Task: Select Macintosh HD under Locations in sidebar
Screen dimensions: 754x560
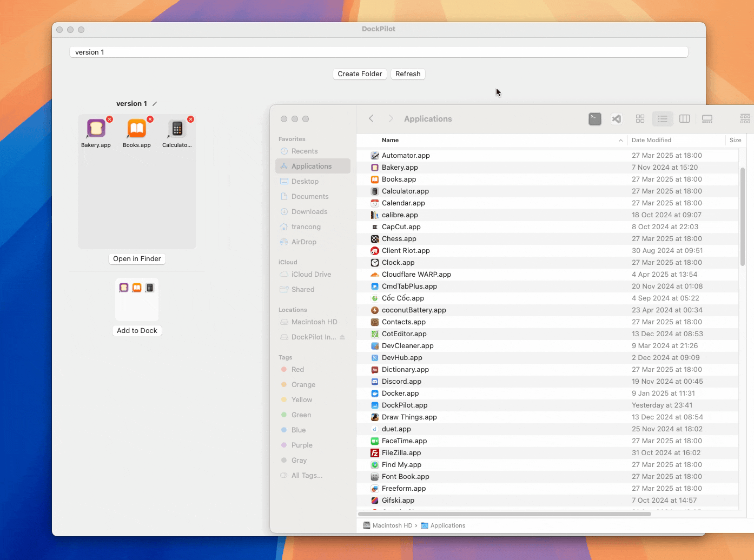Action: pyautogui.click(x=313, y=322)
